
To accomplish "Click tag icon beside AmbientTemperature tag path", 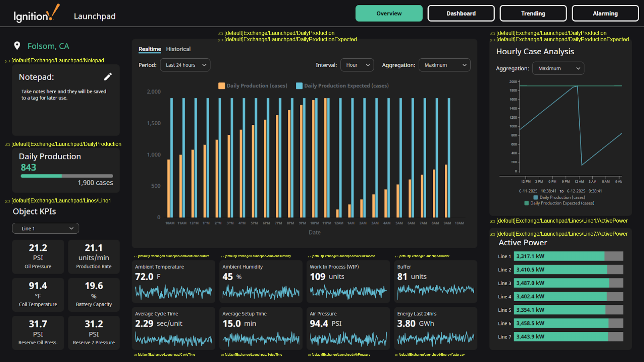I will [x=136, y=256].
